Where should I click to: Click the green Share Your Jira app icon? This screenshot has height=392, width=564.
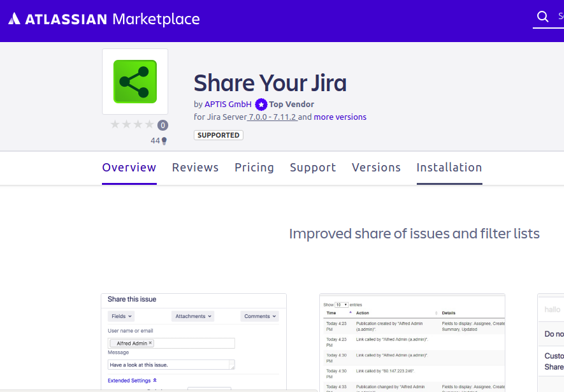135,82
